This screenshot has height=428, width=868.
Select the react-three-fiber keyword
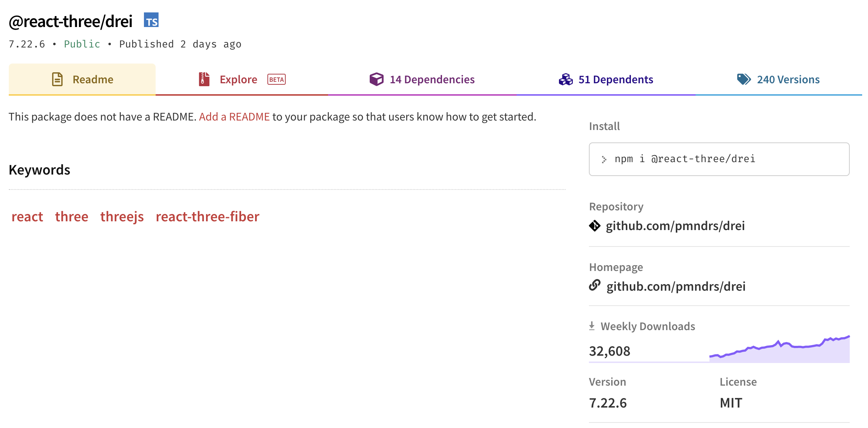(207, 216)
